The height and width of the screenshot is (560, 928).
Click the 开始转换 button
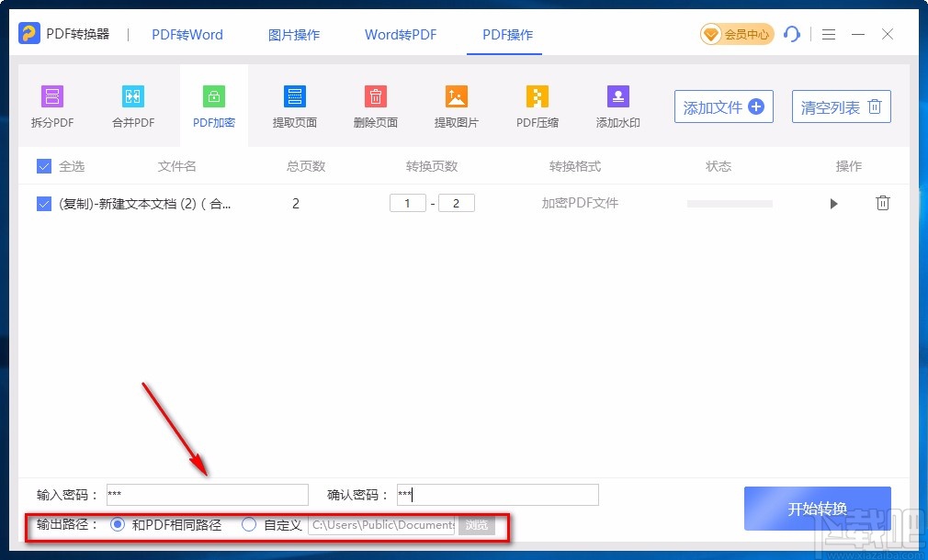click(x=817, y=509)
